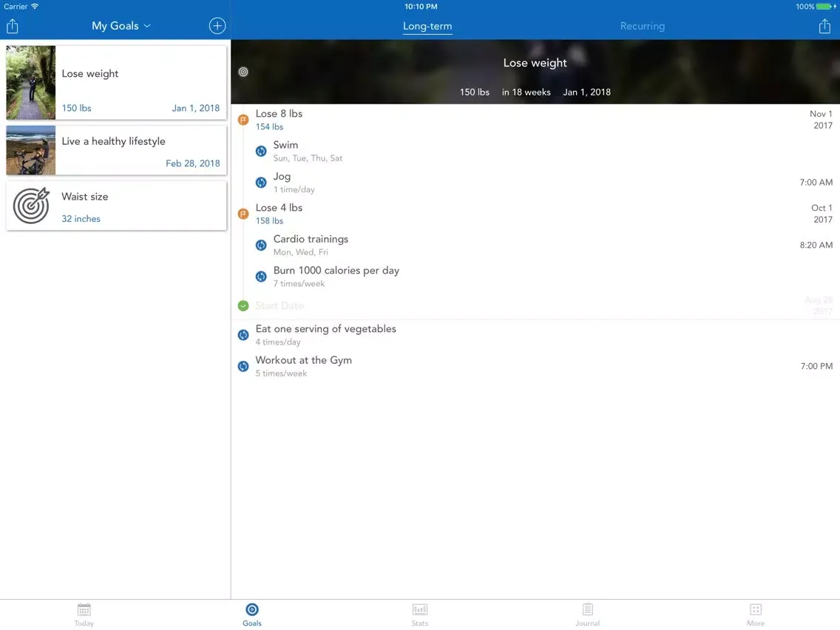Tap the Jan 1, 2018 date on the Lose weight card
This screenshot has width=840, height=630.
click(x=195, y=108)
